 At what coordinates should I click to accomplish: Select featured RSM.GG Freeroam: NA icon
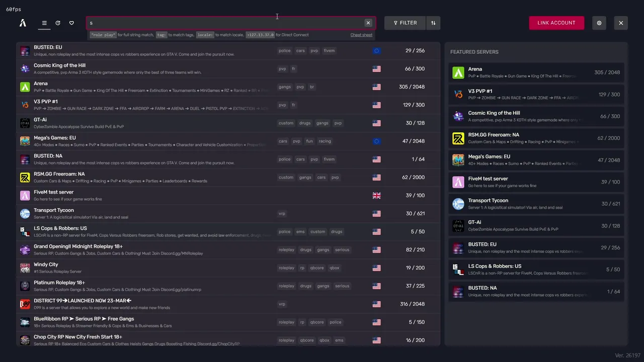point(458,138)
